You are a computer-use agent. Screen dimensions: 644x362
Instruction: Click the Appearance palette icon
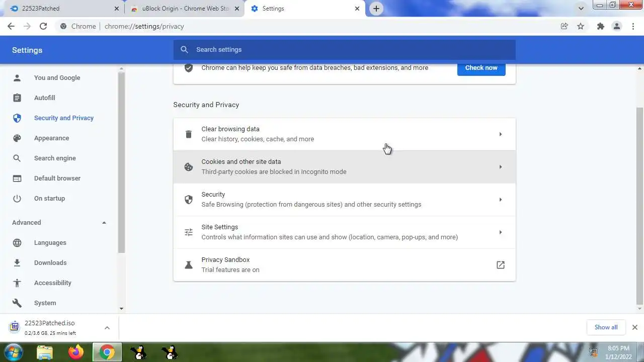(x=17, y=138)
